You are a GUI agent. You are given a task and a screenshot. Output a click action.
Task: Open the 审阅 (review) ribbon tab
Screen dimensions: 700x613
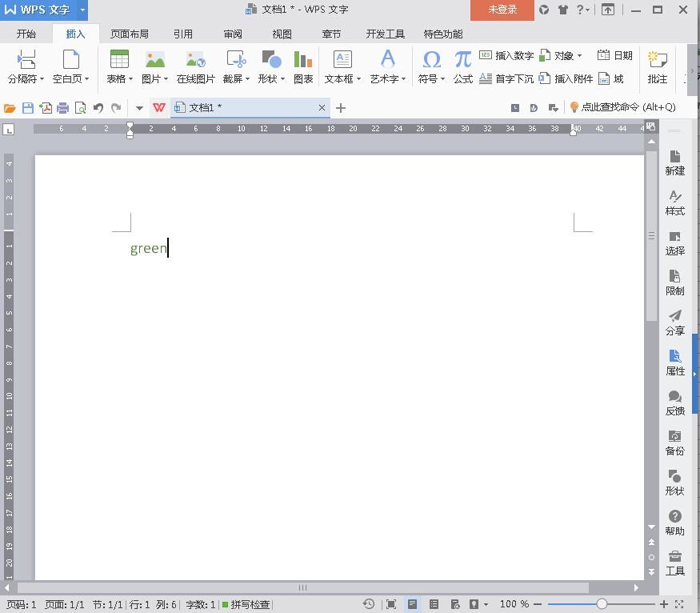tap(233, 34)
